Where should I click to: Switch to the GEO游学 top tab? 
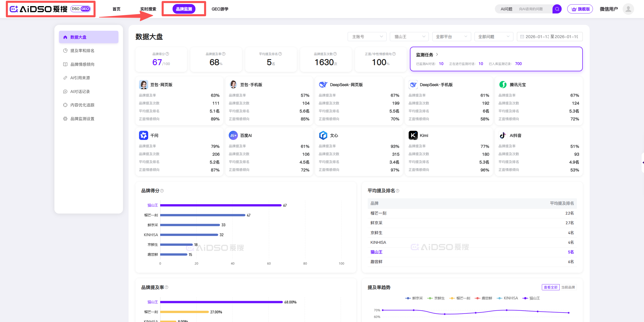(220, 9)
